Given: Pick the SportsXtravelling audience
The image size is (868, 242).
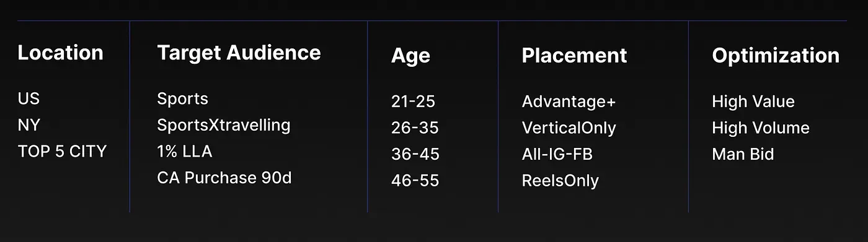Looking at the screenshot, I should pos(224,126).
